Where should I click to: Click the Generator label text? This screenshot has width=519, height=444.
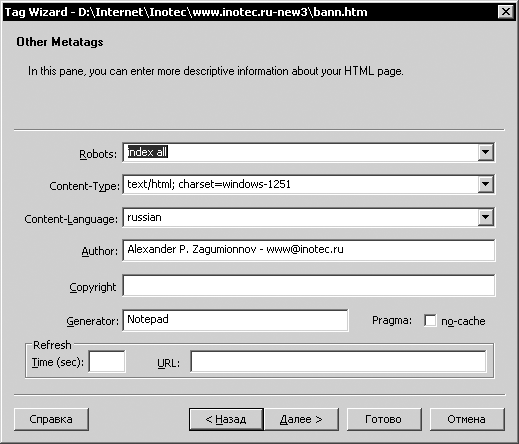coord(92,321)
